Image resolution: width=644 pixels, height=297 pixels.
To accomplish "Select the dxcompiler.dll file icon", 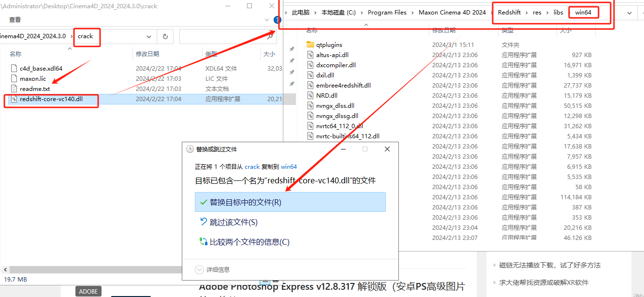I will click(311, 65).
